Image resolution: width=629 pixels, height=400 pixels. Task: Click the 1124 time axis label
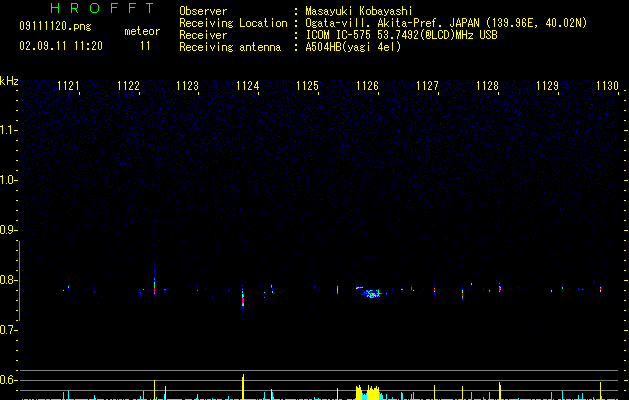click(248, 86)
